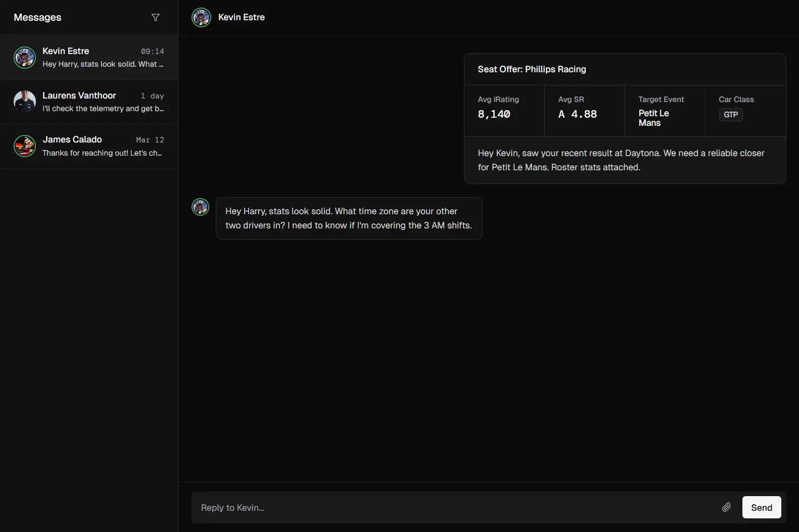
Task: Click the 'Thanks for reaching out' preview
Action: (102, 153)
